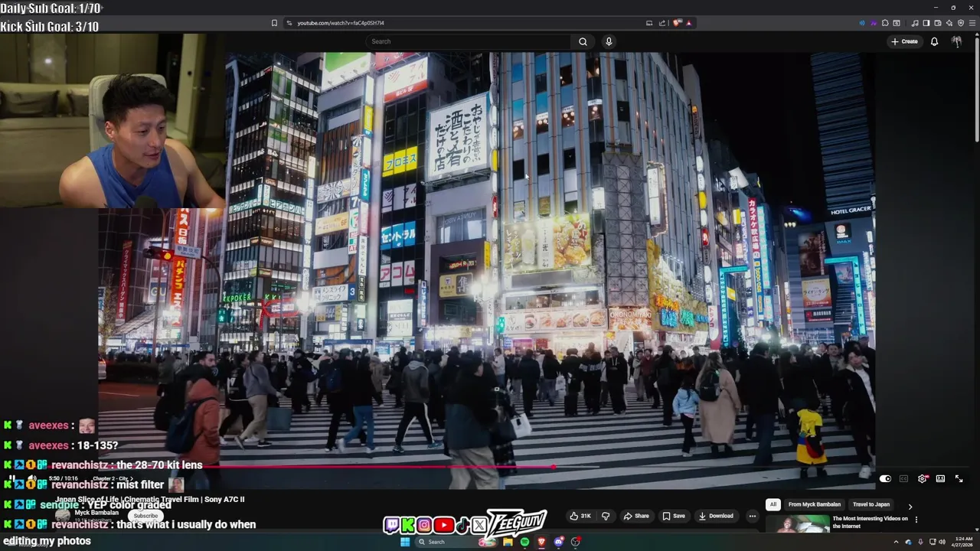Subscribe to Myck Bambalan channel
Viewport: 980px width, 551px height.
[x=145, y=516]
